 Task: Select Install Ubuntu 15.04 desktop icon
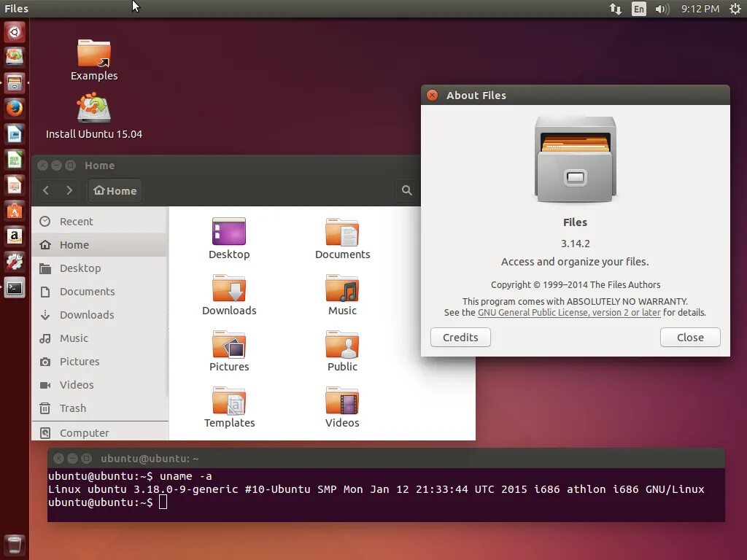click(x=94, y=116)
